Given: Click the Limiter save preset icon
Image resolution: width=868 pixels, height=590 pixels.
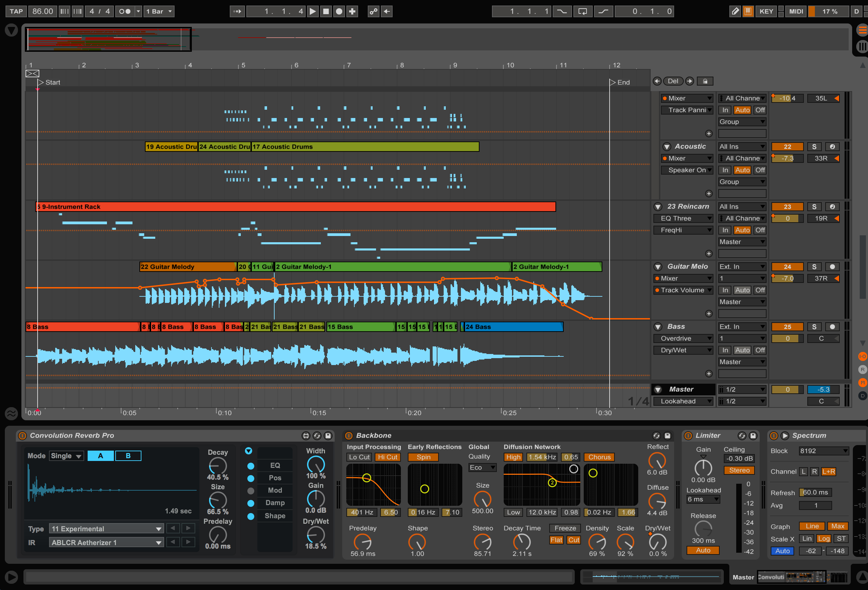Looking at the screenshot, I should tap(753, 435).
